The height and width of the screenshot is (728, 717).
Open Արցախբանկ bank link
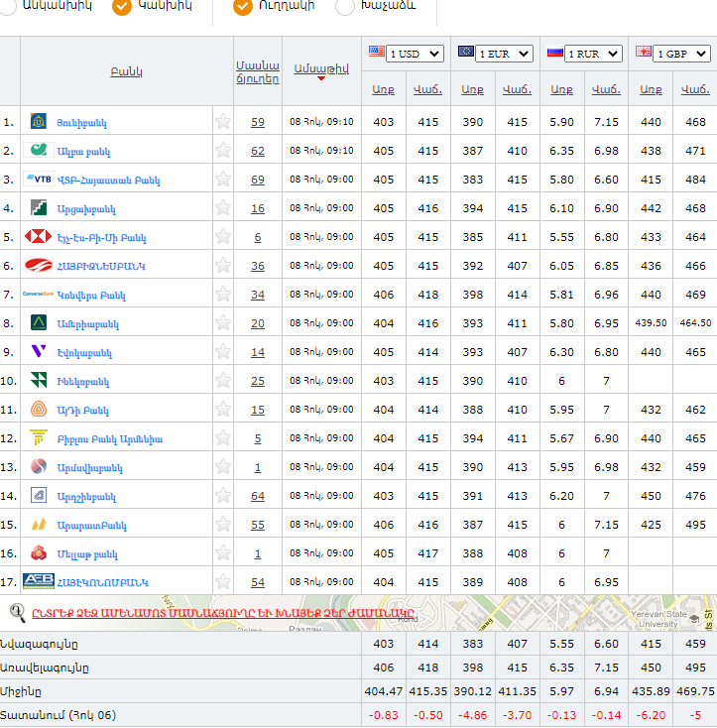(x=86, y=209)
